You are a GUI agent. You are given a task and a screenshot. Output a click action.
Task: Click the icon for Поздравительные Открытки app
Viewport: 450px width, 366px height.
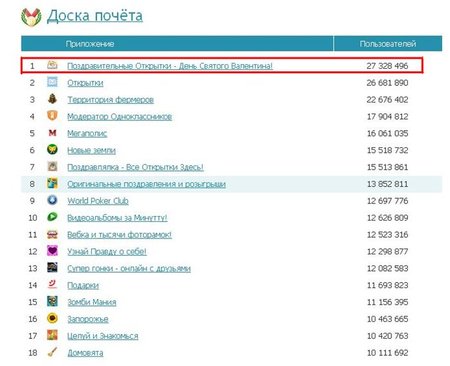tap(52, 65)
